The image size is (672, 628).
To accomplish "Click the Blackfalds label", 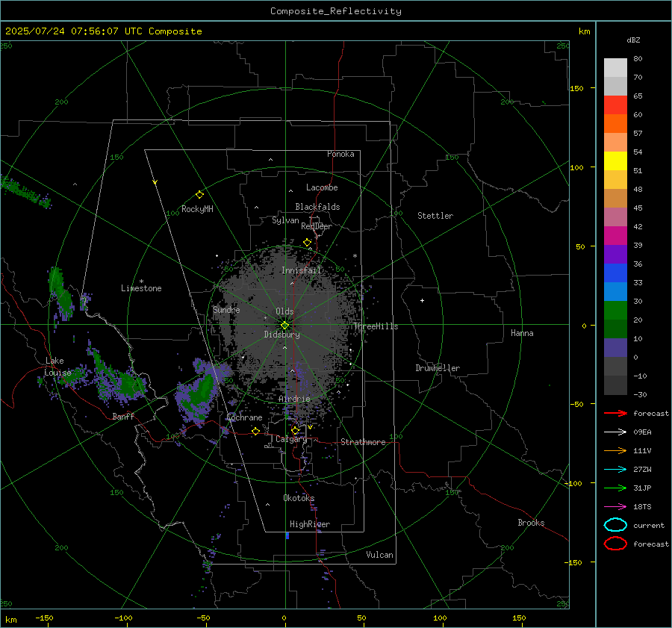I will tap(317, 207).
